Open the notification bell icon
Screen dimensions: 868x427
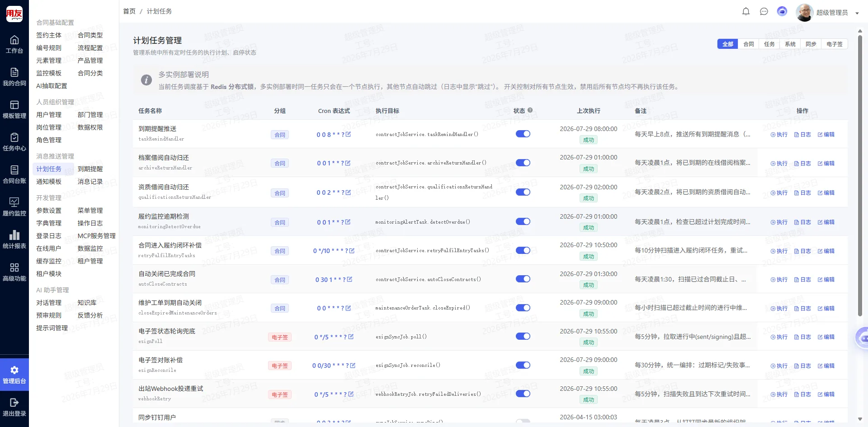746,12
